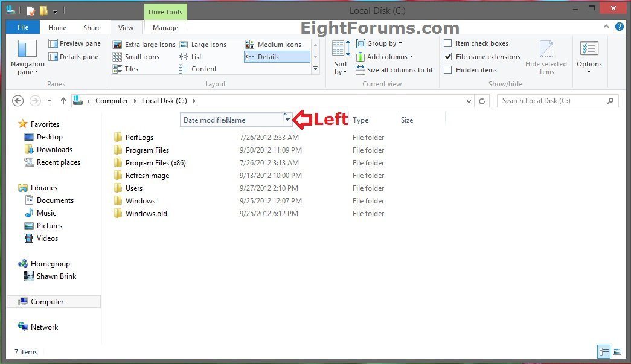Open Help with the question mark icon
The height and width of the screenshot is (364, 631).
[x=620, y=27]
